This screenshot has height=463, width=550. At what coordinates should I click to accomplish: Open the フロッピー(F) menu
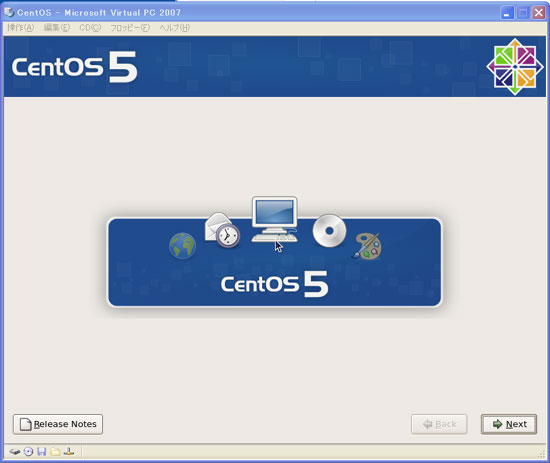pos(130,28)
